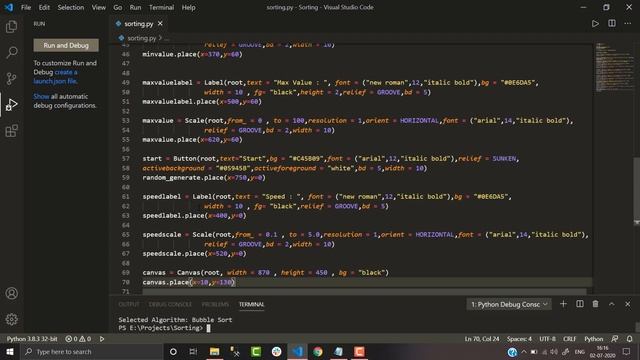Select the Python Debug Console terminal dropdown
This screenshot has height=360, width=640.
click(509, 304)
